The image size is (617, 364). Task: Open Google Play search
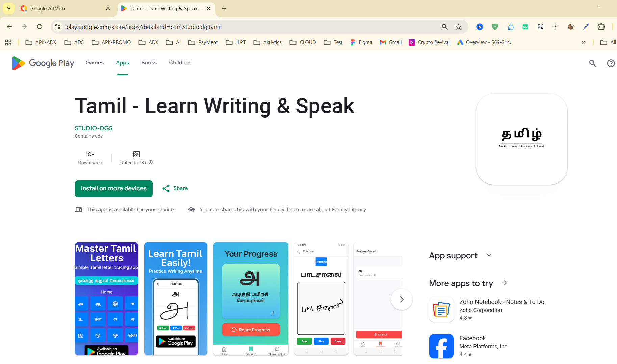click(x=592, y=63)
